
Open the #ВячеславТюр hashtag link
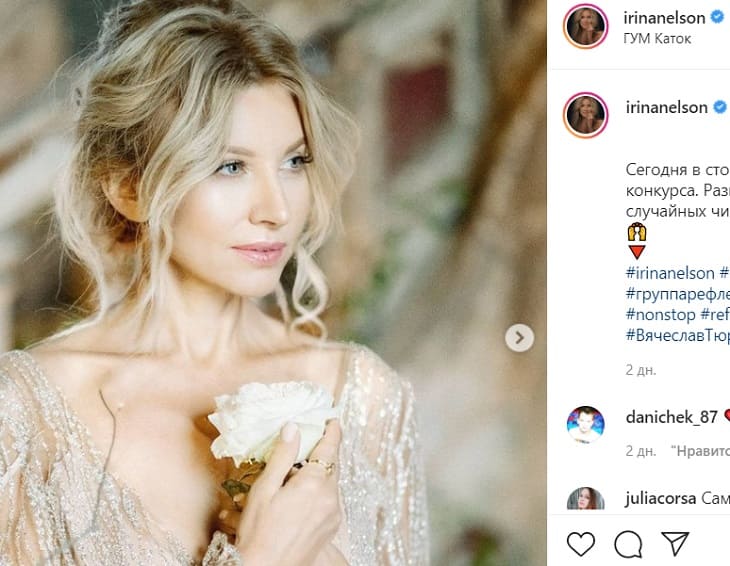pyautogui.click(x=677, y=335)
